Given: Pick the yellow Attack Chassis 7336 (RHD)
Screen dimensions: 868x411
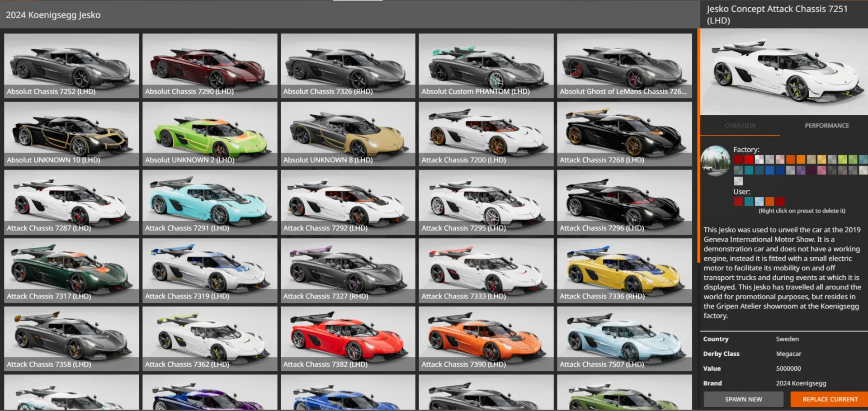Looking at the screenshot, I should coord(625,270).
